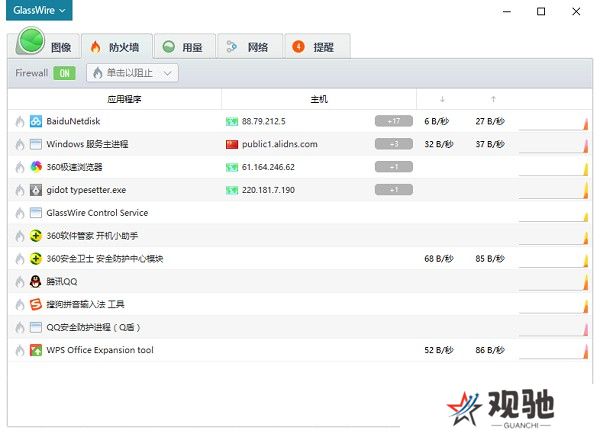Toggle the Firewall ON switch
Image resolution: width=600 pixels, height=434 pixels.
pyautogui.click(x=65, y=73)
